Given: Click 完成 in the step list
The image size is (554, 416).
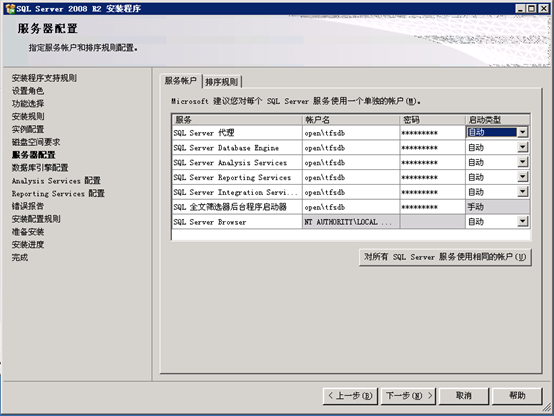Looking at the screenshot, I should (20, 257).
